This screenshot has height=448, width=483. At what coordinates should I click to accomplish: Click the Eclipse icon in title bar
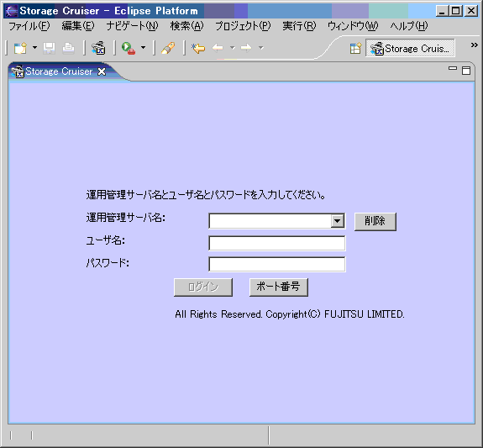[x=12, y=11]
